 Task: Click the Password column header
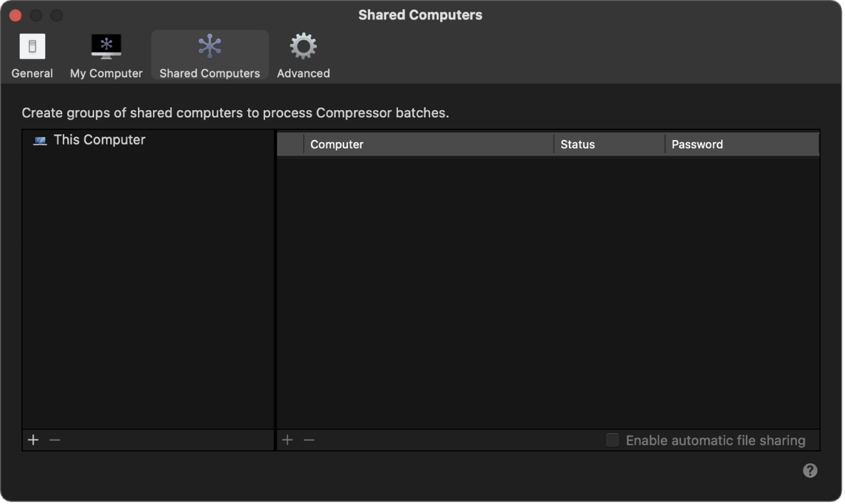click(697, 144)
